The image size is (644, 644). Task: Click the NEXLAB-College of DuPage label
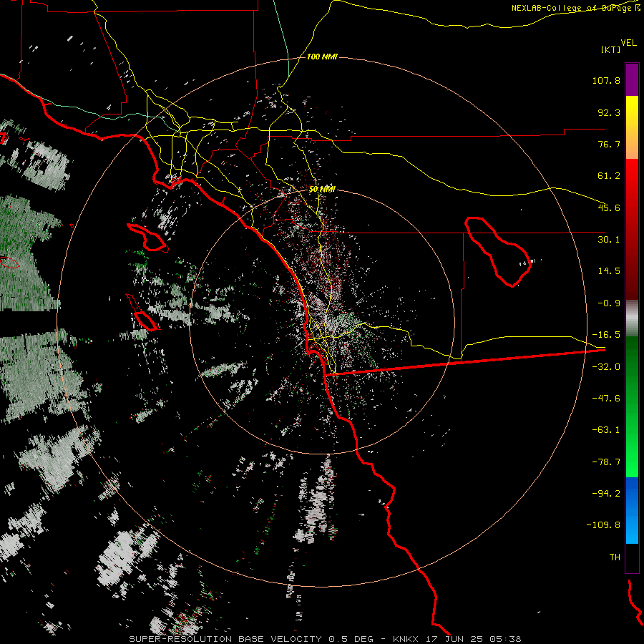point(575,8)
